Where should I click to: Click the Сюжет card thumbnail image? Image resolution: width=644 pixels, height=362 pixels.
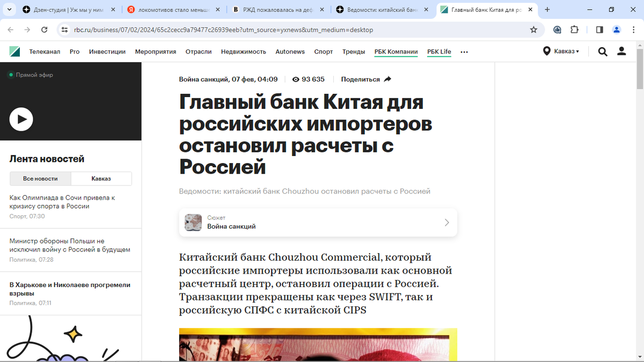click(x=193, y=223)
